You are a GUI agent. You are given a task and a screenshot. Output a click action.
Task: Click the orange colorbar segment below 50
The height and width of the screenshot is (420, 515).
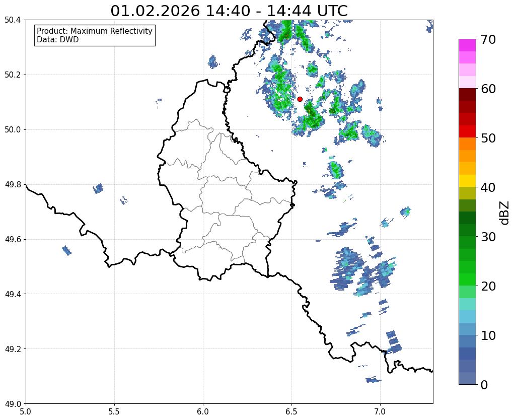tap(467, 144)
